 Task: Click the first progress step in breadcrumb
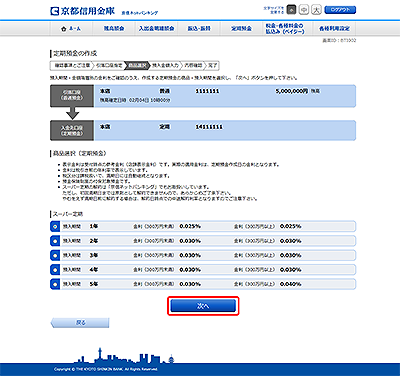tap(71, 65)
